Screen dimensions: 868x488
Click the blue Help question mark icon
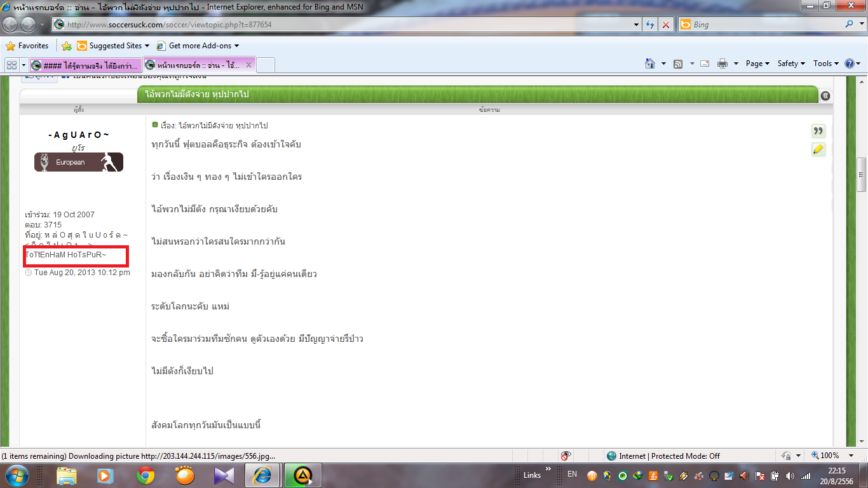(850, 64)
